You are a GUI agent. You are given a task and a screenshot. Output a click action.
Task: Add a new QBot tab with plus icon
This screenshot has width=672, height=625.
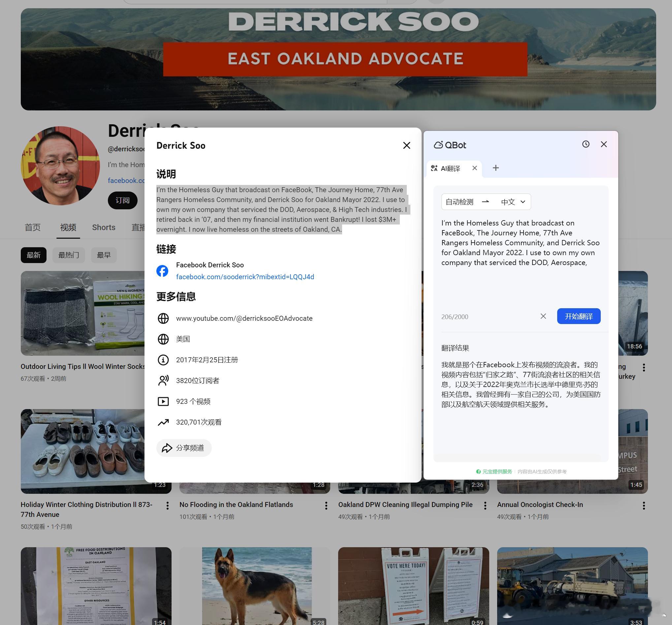(496, 168)
